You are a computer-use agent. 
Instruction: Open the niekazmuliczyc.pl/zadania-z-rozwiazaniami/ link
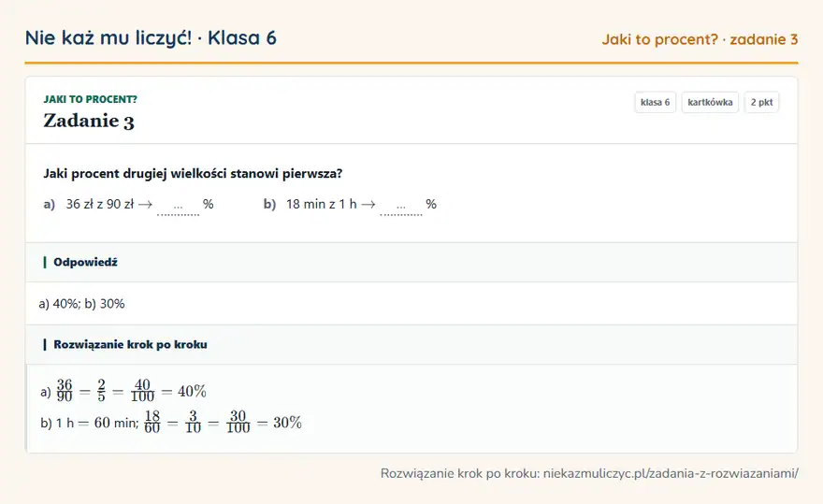pos(671,473)
